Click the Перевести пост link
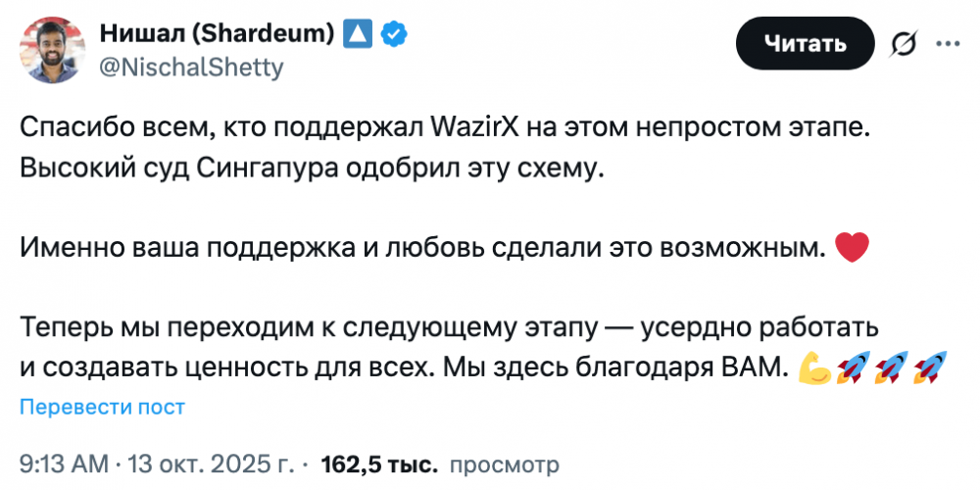Screen dimensions: 980x490 click(x=102, y=407)
